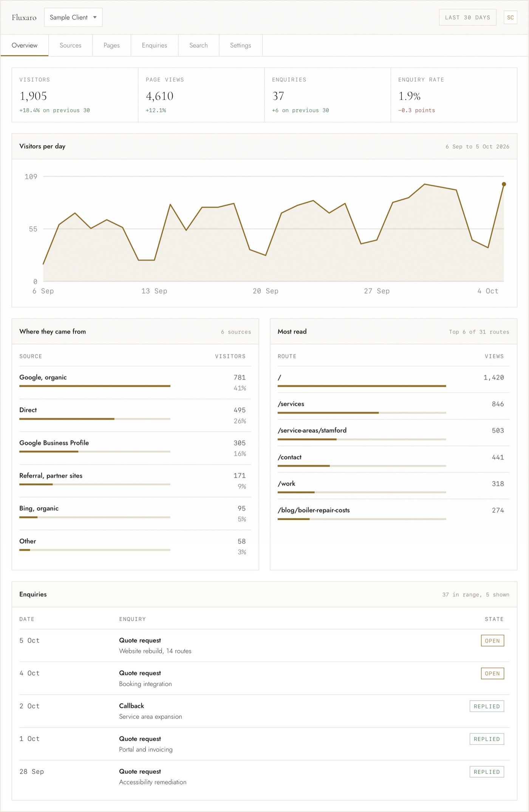This screenshot has width=529, height=812.
Task: Click the last data point on the visitors chart
Action: pos(504,184)
